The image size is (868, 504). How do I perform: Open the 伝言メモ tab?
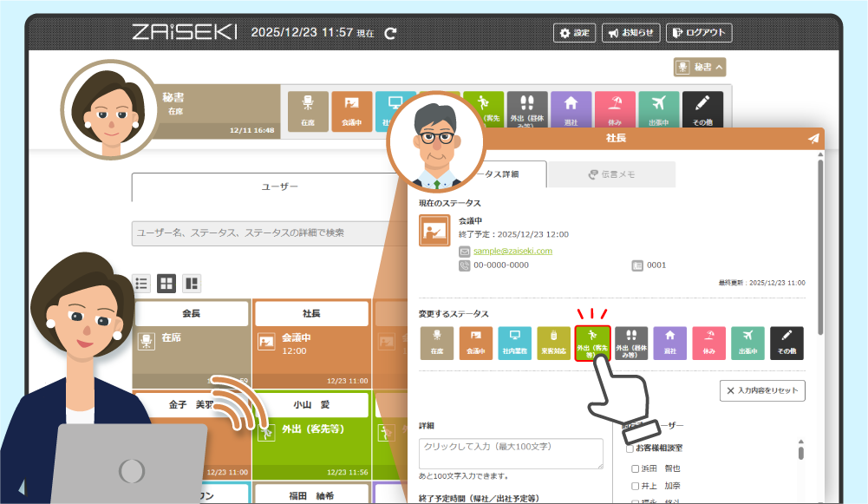pos(611,174)
